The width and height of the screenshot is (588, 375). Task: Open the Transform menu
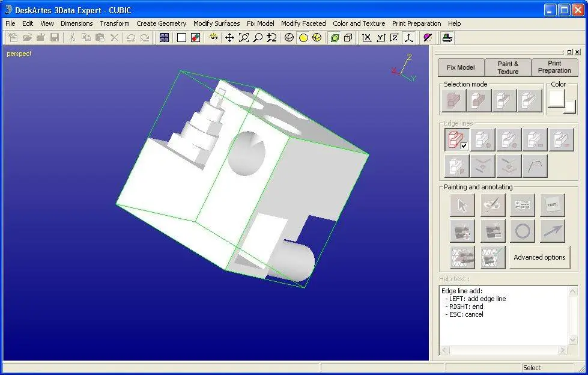click(114, 23)
